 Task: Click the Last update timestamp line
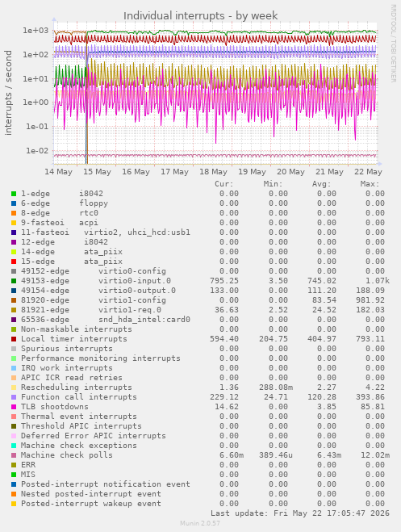click(300, 513)
